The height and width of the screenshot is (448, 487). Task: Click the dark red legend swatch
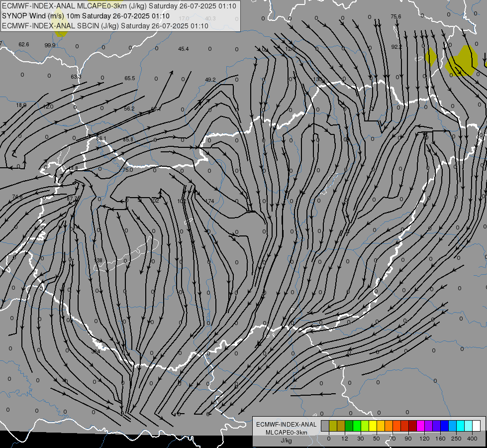(x=412, y=426)
